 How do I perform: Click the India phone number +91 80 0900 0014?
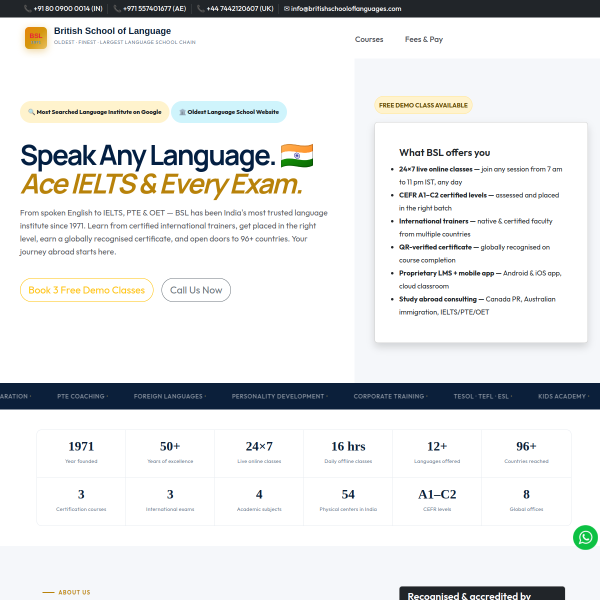pyautogui.click(x=64, y=8)
